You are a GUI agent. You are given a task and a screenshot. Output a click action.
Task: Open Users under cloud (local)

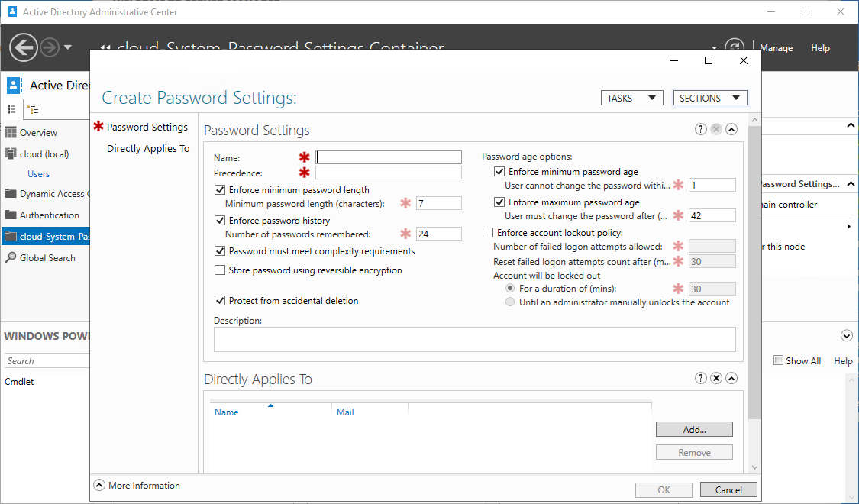tap(38, 173)
